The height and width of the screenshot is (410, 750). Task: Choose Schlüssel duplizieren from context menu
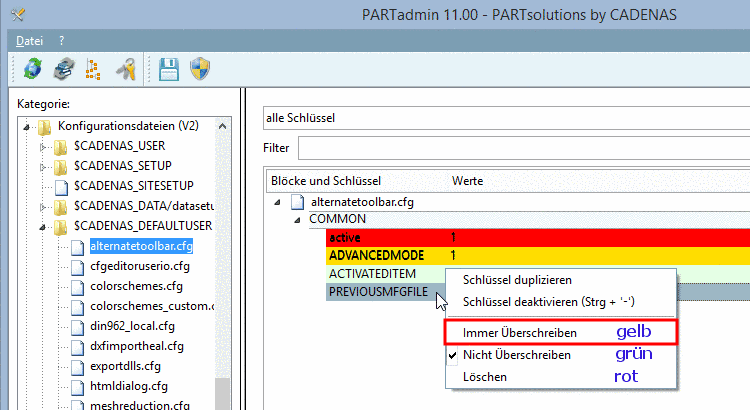561,280
